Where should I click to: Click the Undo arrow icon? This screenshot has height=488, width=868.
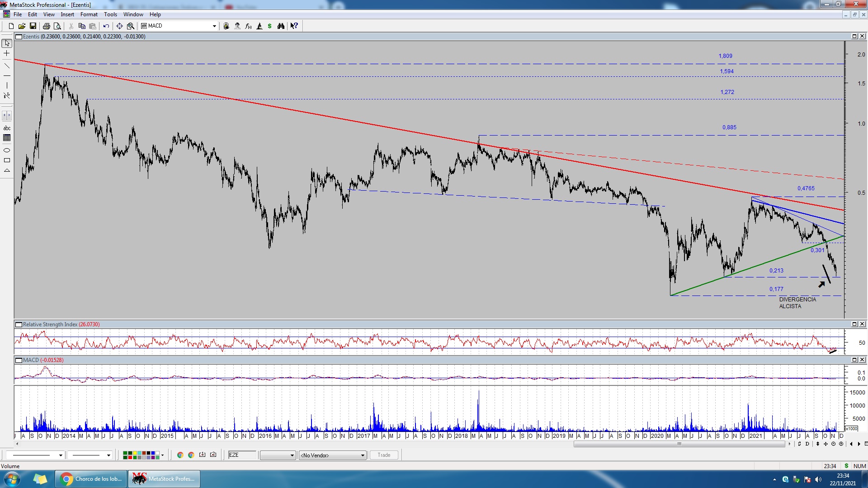(x=106, y=26)
